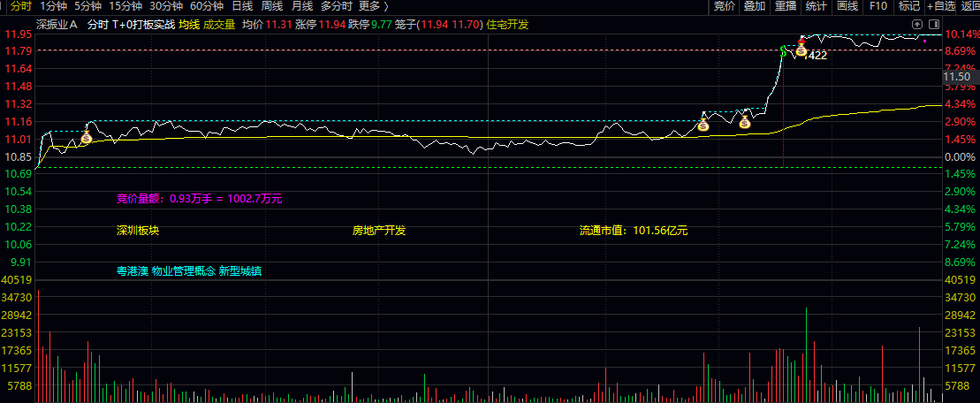Click the 10.14% label on right axis
Image resolution: width=980 pixels, height=403 pixels.
coord(961,33)
